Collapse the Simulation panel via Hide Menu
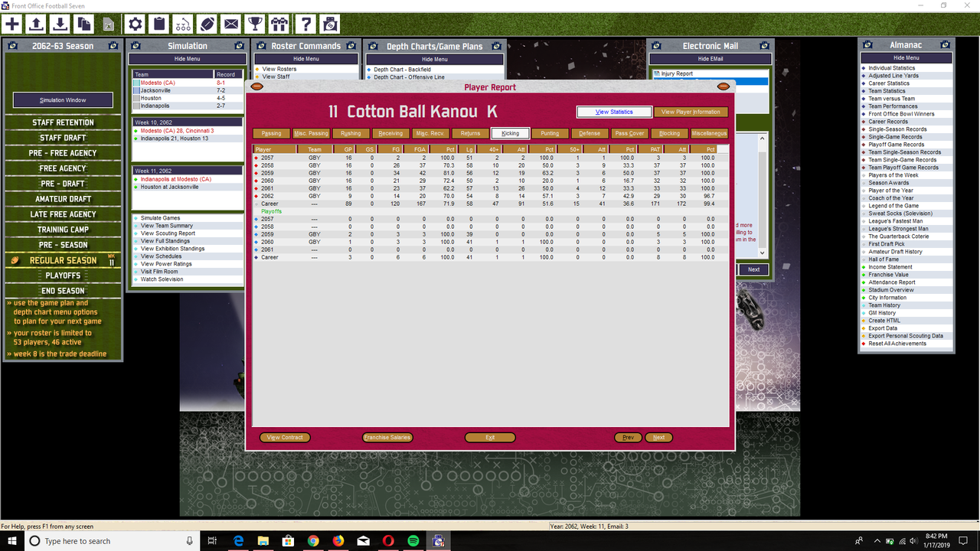The height and width of the screenshot is (551, 980). 188,58
